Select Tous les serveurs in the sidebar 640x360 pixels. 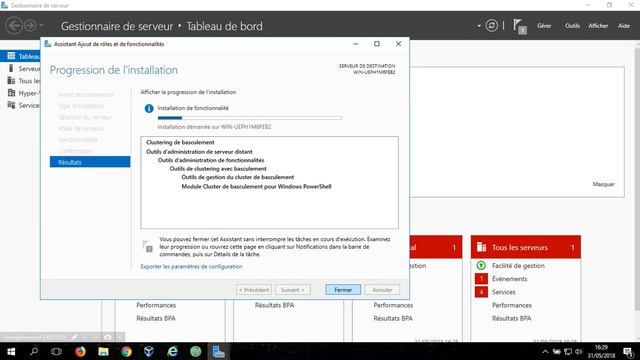pos(20,80)
